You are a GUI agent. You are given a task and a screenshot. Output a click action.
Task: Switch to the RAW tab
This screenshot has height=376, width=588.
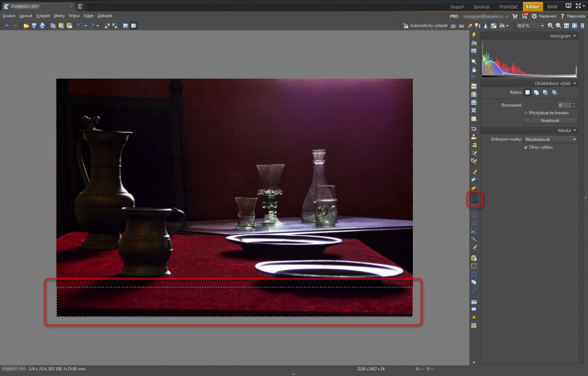point(552,7)
